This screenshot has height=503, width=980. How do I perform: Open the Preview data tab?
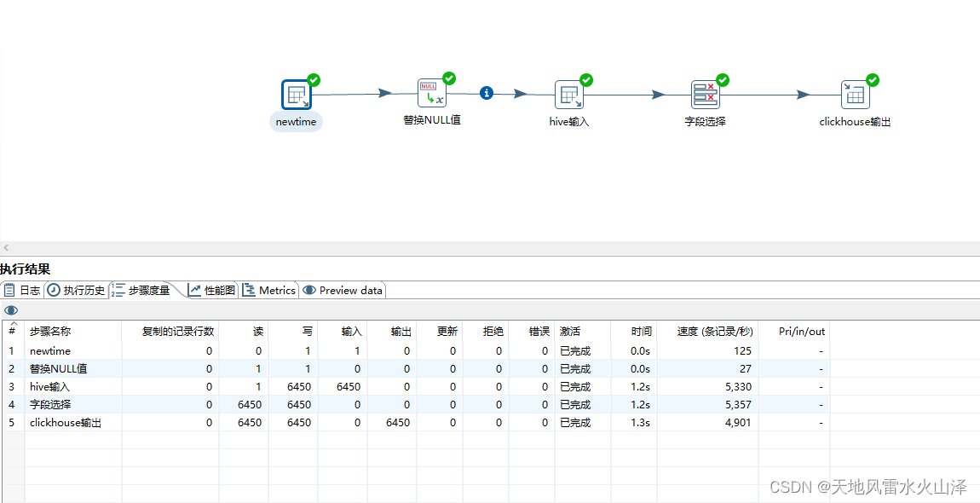343,290
